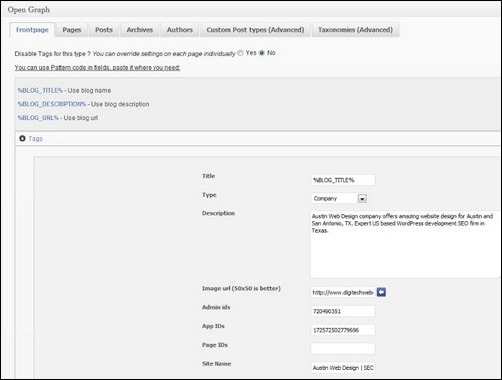This screenshot has width=502, height=380.
Task: Select Yes to disable tags
Action: click(x=240, y=53)
